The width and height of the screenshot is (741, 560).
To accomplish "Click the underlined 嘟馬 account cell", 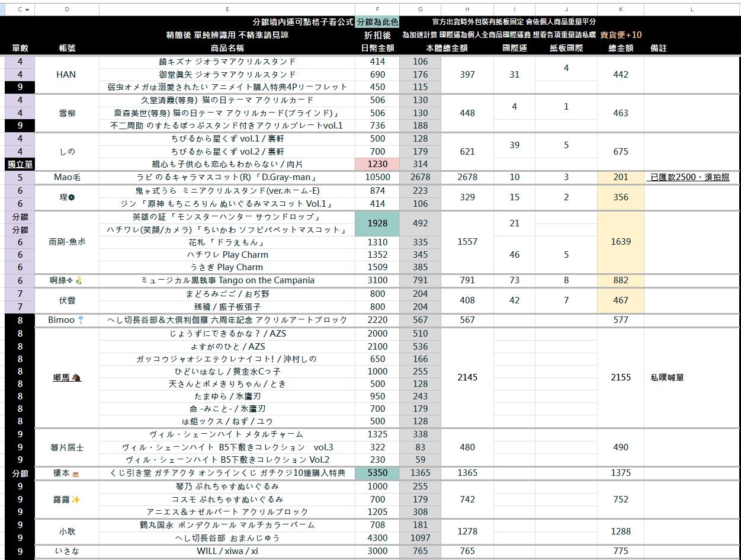I will (67, 377).
